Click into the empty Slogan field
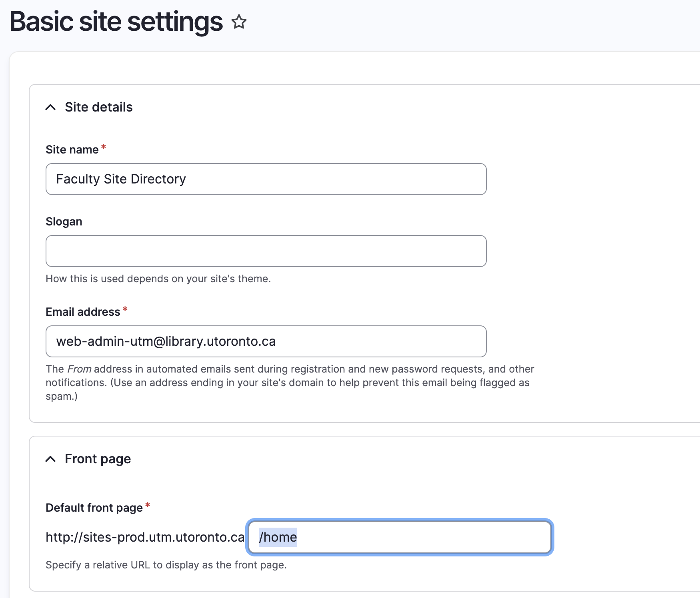Viewport: 700px width, 598px height. 266,251
